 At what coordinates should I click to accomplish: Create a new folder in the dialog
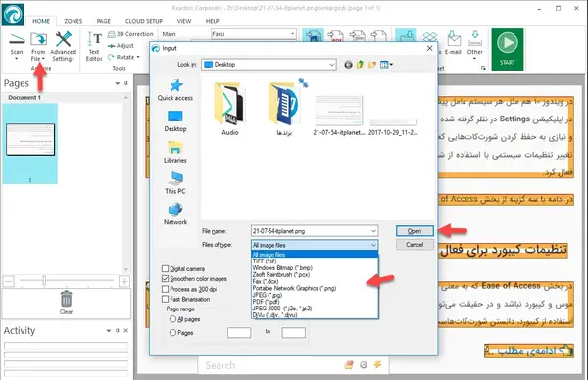[x=372, y=65]
